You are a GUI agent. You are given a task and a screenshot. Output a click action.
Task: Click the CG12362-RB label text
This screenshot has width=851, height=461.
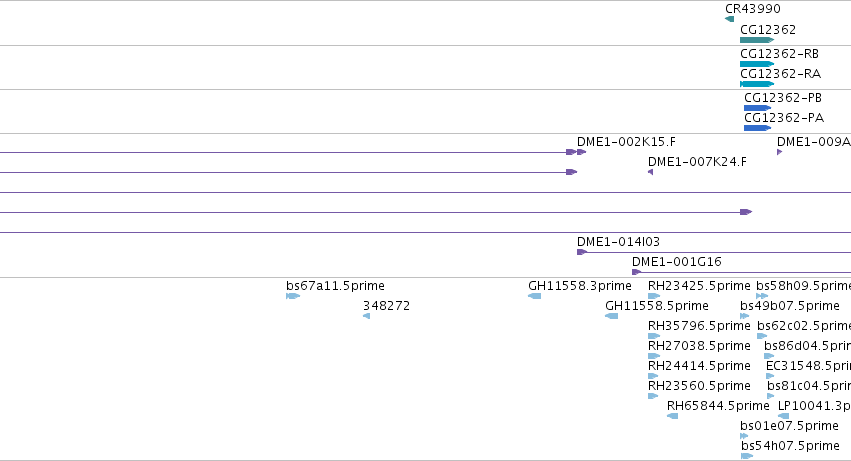(x=779, y=54)
